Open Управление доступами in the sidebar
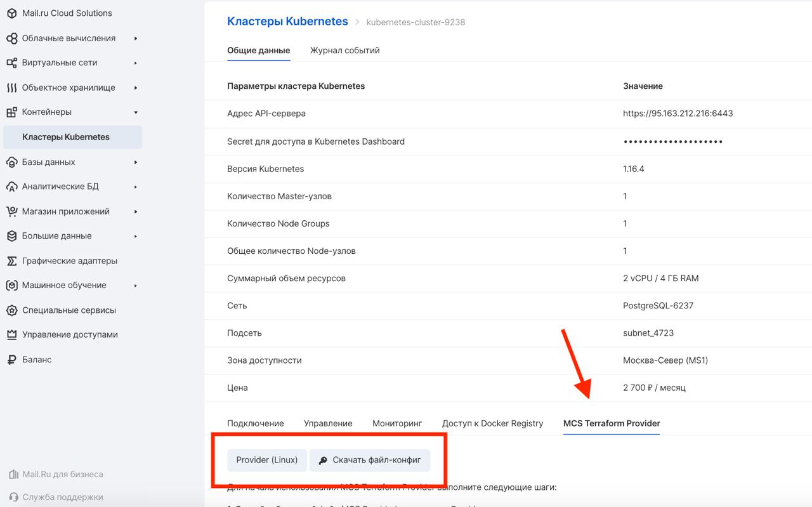The width and height of the screenshot is (812, 507). click(x=70, y=334)
